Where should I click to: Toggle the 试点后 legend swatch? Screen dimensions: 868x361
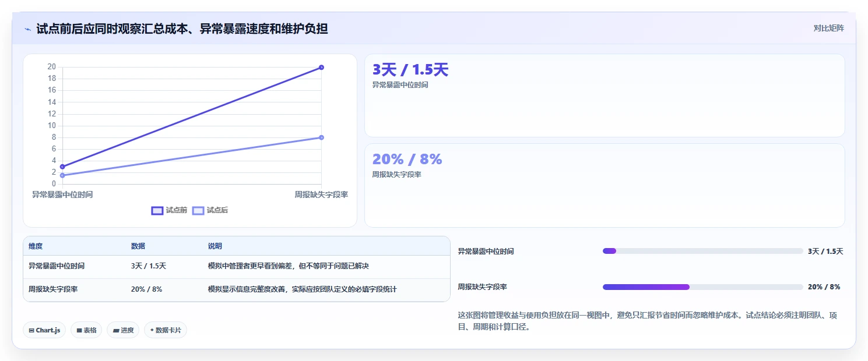tap(198, 211)
